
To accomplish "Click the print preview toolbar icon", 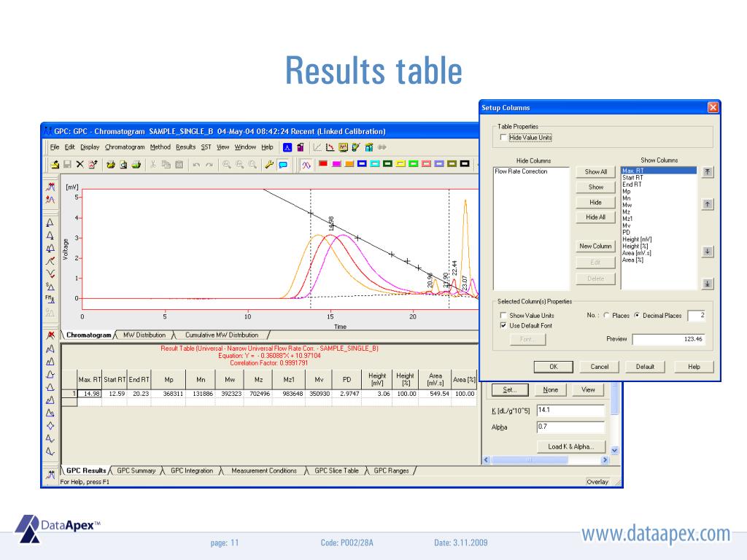I will (x=123, y=165).
